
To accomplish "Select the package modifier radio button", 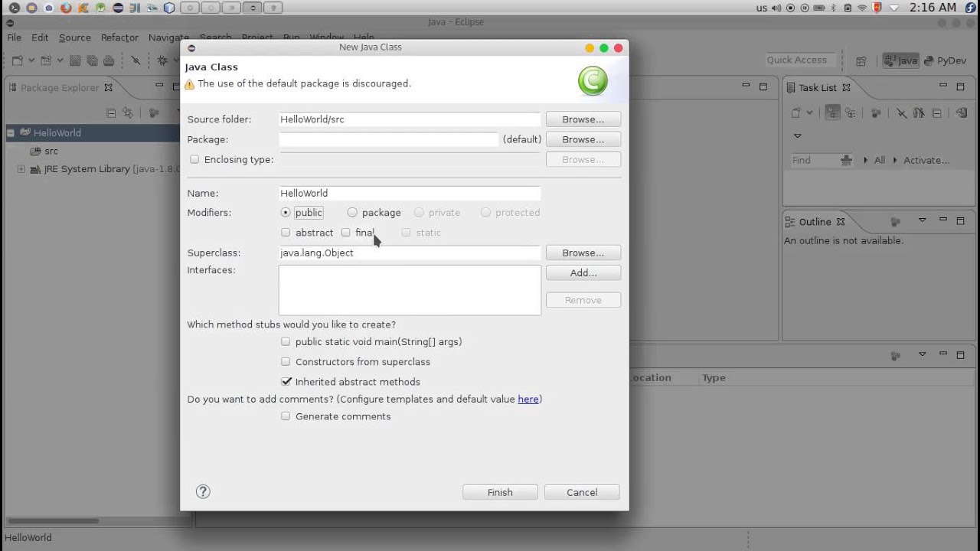I will 352,213.
